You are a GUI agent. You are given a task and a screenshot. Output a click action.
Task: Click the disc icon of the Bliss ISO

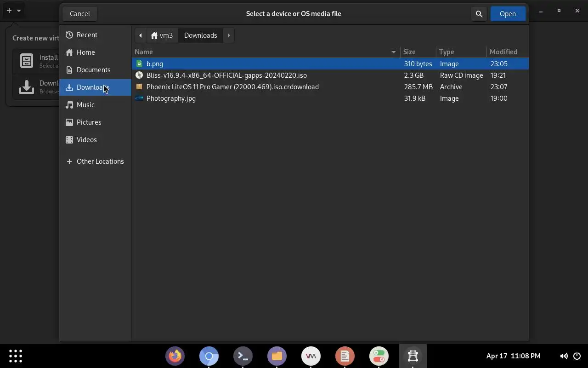[x=139, y=75]
